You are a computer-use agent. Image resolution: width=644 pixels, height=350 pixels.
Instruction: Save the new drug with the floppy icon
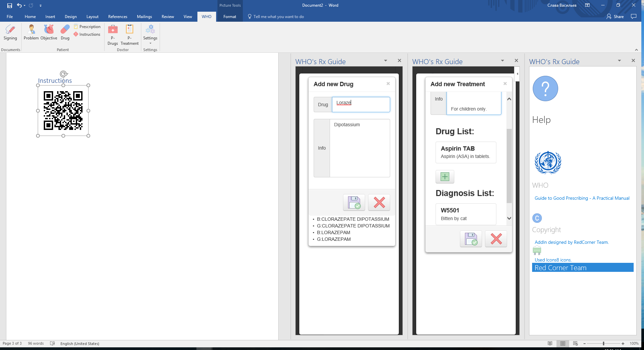354,202
